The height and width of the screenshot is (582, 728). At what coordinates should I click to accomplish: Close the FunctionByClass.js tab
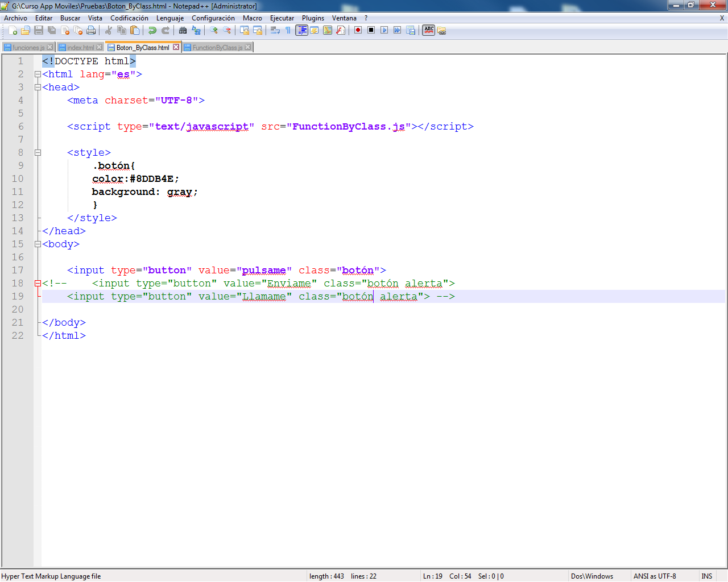tap(248, 47)
